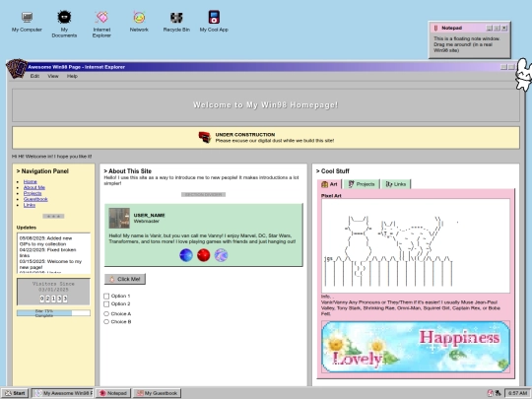
Task: Click the Notepad window's title icon
Action: [436, 29]
